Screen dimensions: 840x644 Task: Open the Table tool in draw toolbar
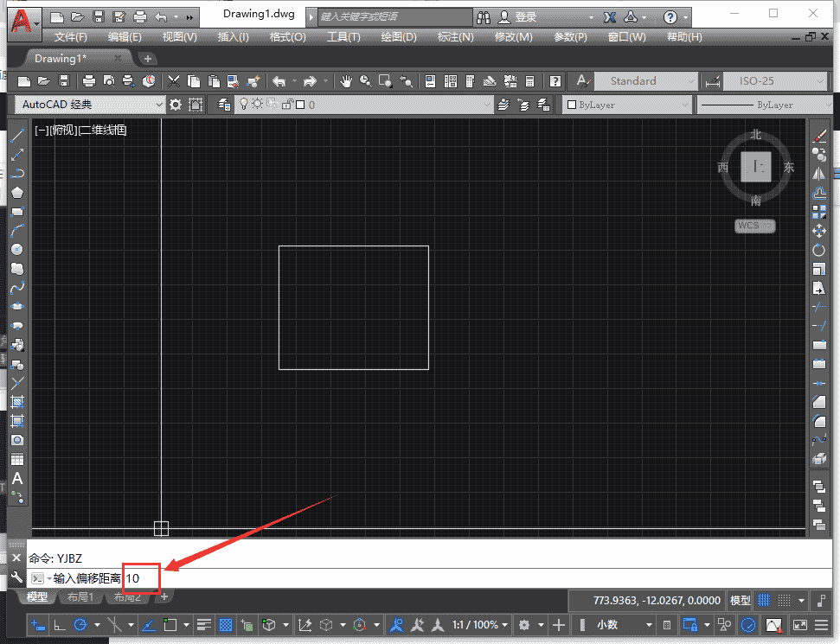[17, 459]
